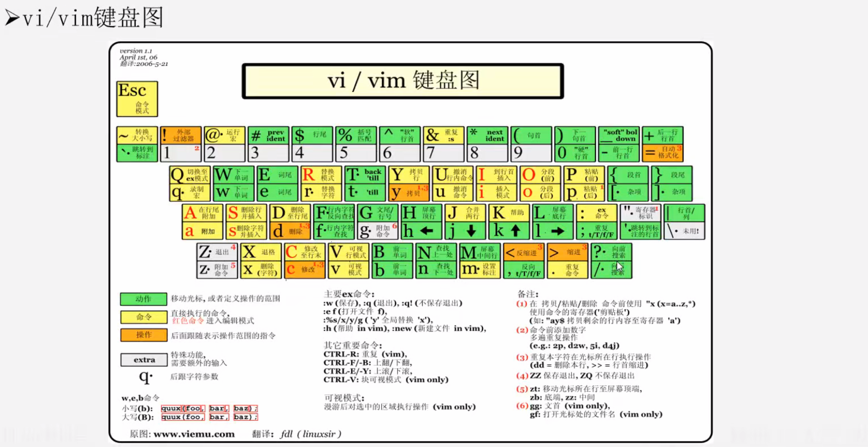Click the orange ! 外部过滤器 key
The image size is (868, 447).
pyautogui.click(x=181, y=135)
